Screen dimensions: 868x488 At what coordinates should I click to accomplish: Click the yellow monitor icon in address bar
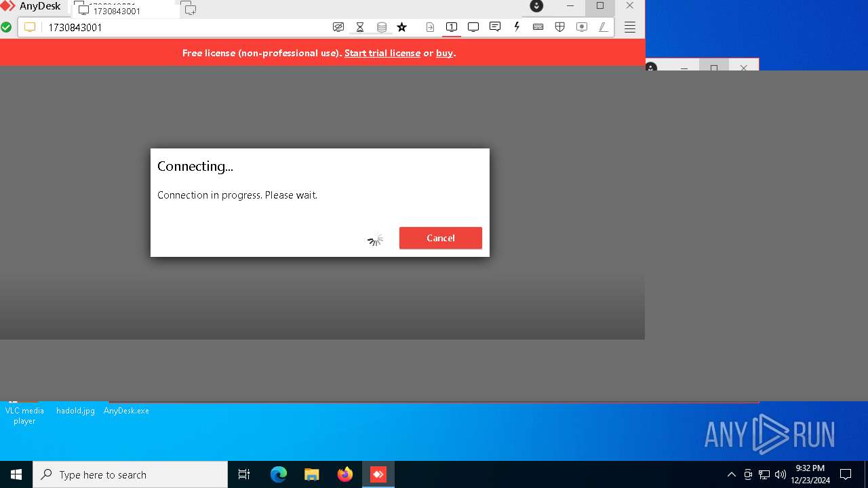coord(30,28)
